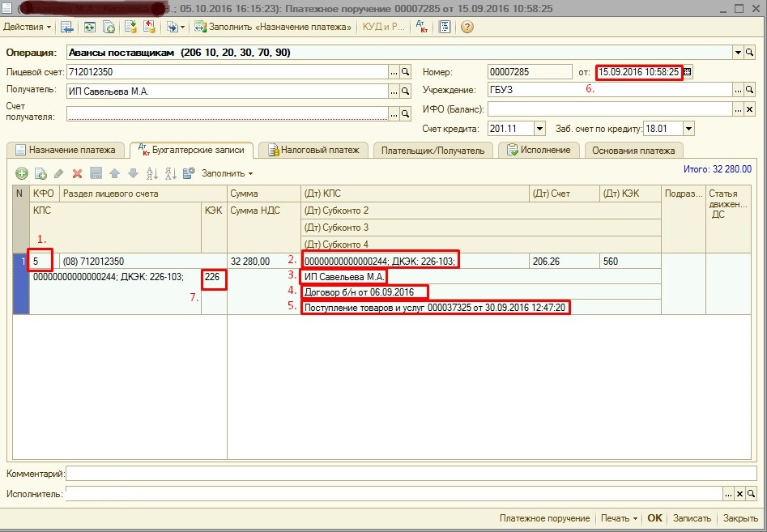Expand the Заб. счет по кредиту dropdown
This screenshot has height=532, width=767.
[x=688, y=129]
